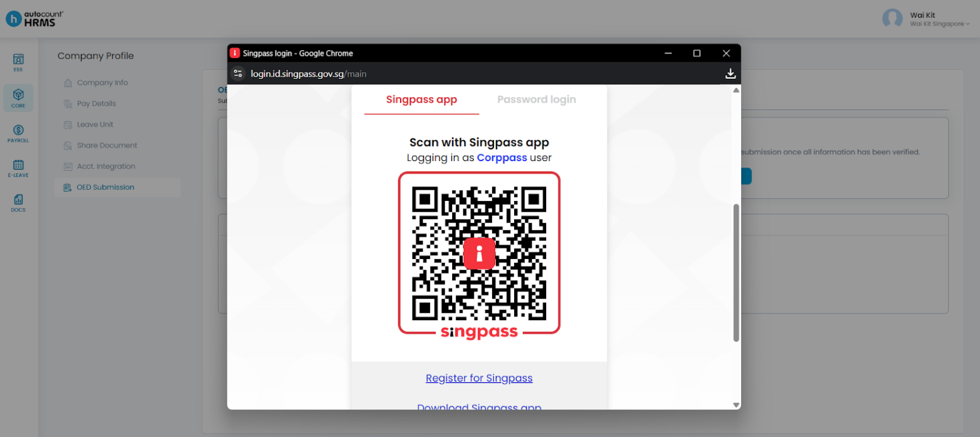This screenshot has height=437, width=980.
Task: Click the Wai Kit username text
Action: coord(923,15)
